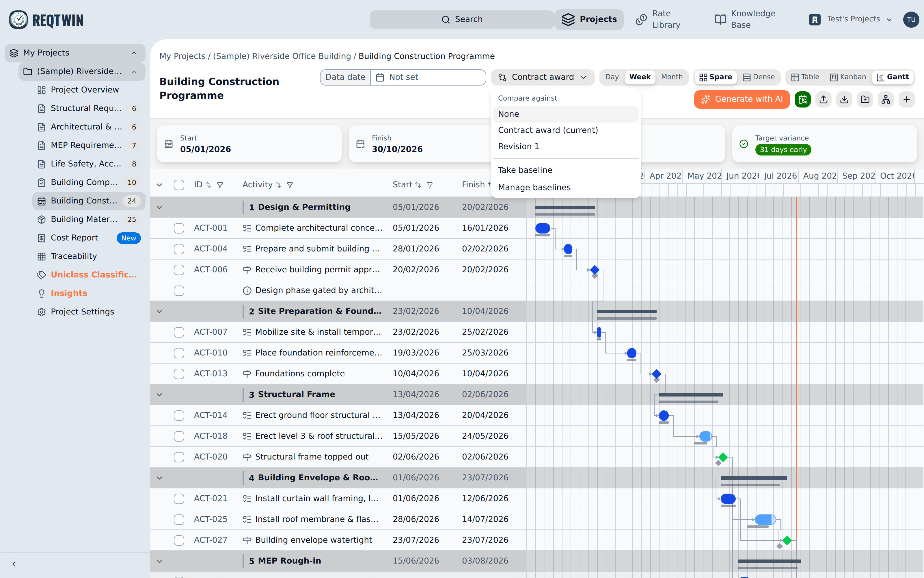Choose Manage baselines menu entry
Image resolution: width=924 pixels, height=578 pixels.
[565, 187]
